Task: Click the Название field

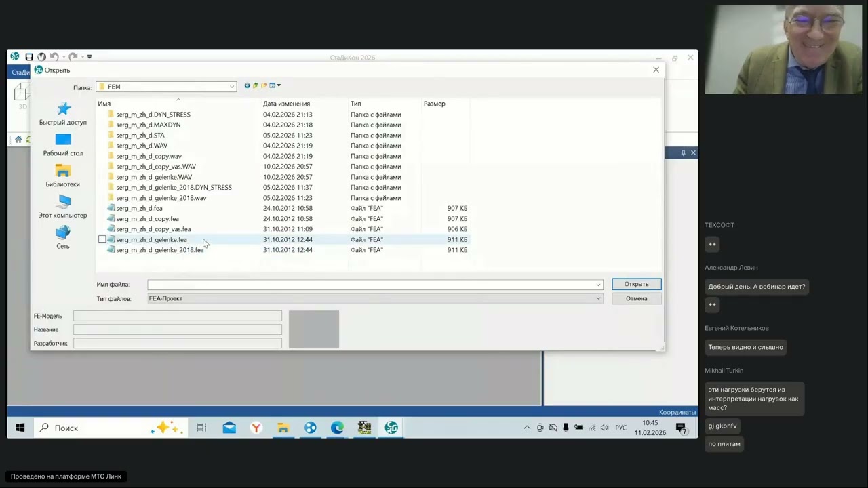Action: coord(178,330)
